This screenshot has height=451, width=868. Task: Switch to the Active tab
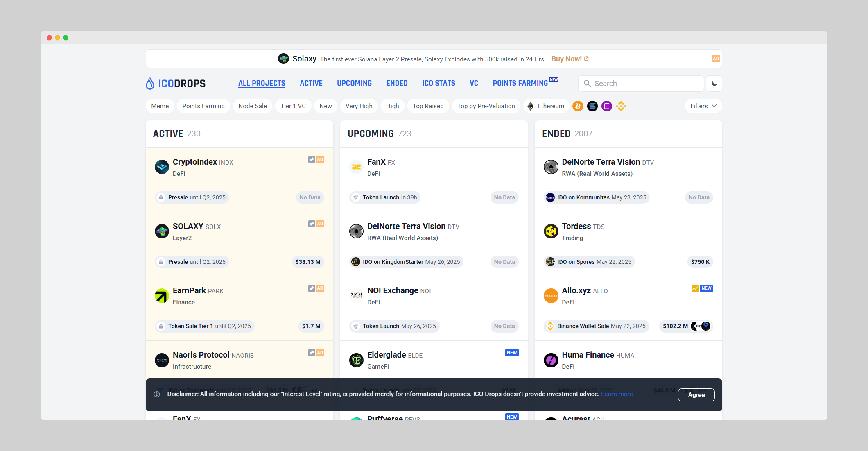coord(311,83)
